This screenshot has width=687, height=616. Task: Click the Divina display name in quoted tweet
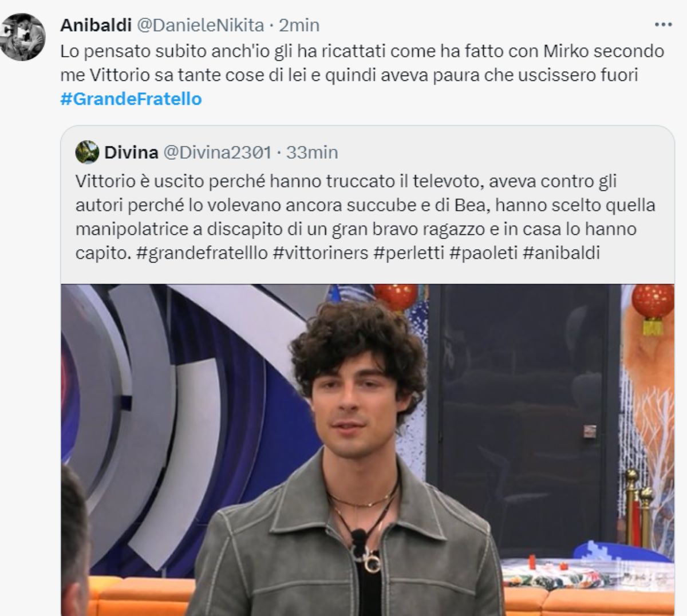coord(131,152)
